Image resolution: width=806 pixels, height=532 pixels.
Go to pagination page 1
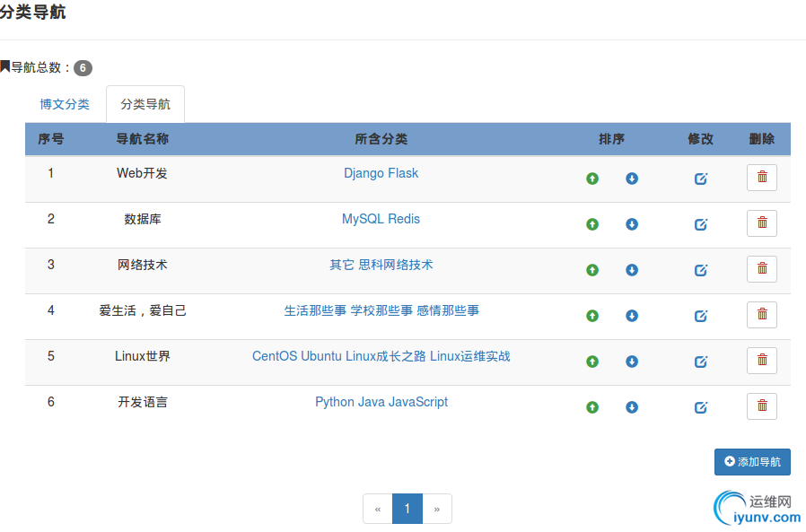407,509
